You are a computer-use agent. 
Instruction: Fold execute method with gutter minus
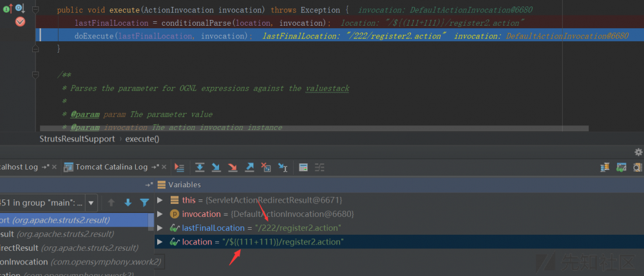pos(35,9)
